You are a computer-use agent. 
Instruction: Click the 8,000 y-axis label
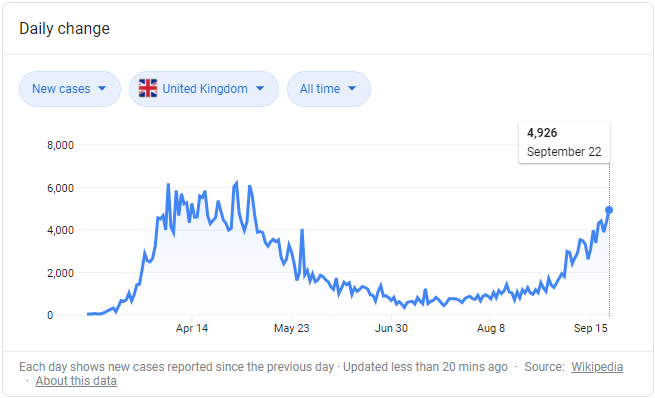(x=60, y=145)
